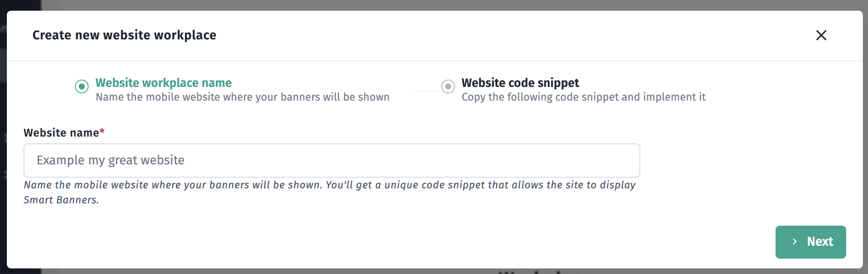Focus the Website name input field
Image resolution: width=868 pixels, height=274 pixels.
[x=332, y=161]
